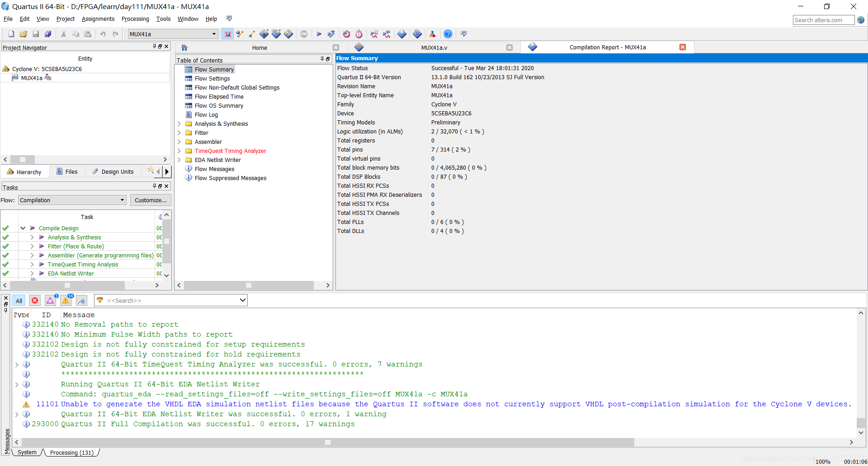868x466 pixels.
Task: Run Gate Level Simulation toolbar icon
Action: coord(387,34)
